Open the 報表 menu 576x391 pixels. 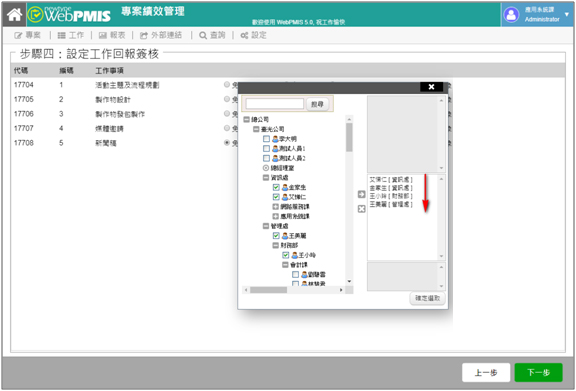[112, 35]
